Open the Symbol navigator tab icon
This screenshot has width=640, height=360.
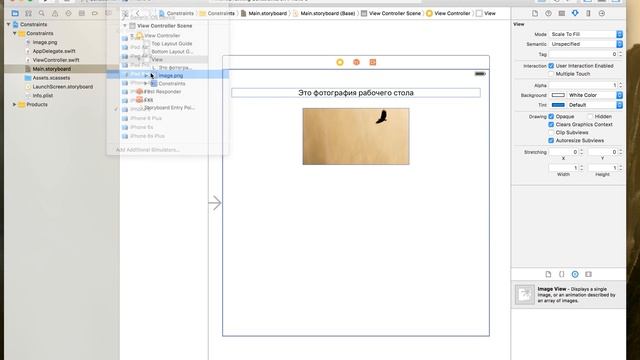[x=28, y=13]
